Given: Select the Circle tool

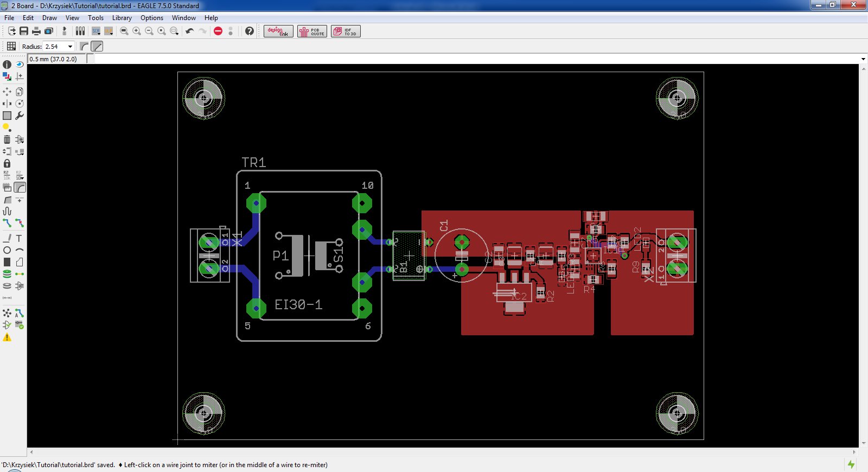Looking at the screenshot, I should [x=7, y=250].
